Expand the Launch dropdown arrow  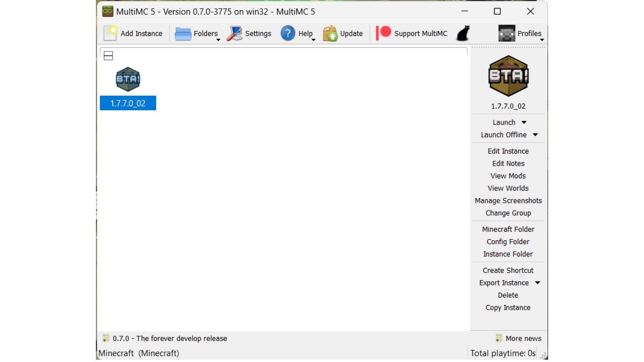(523, 122)
